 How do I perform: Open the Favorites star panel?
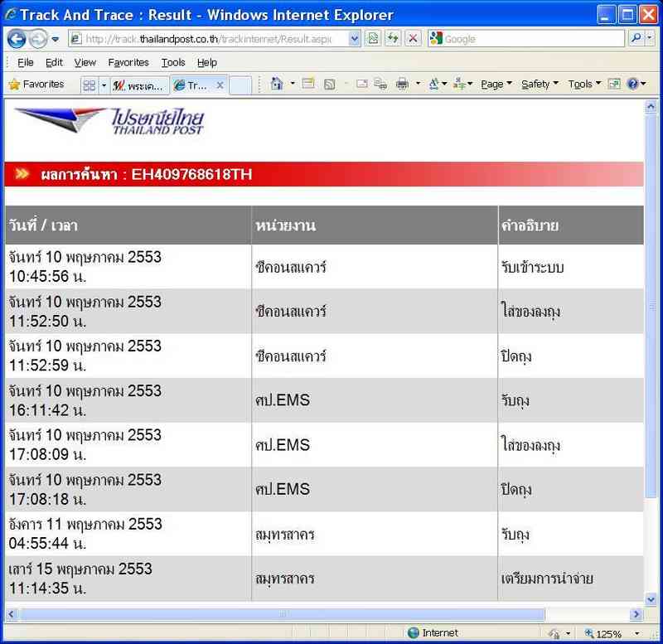pos(36,84)
